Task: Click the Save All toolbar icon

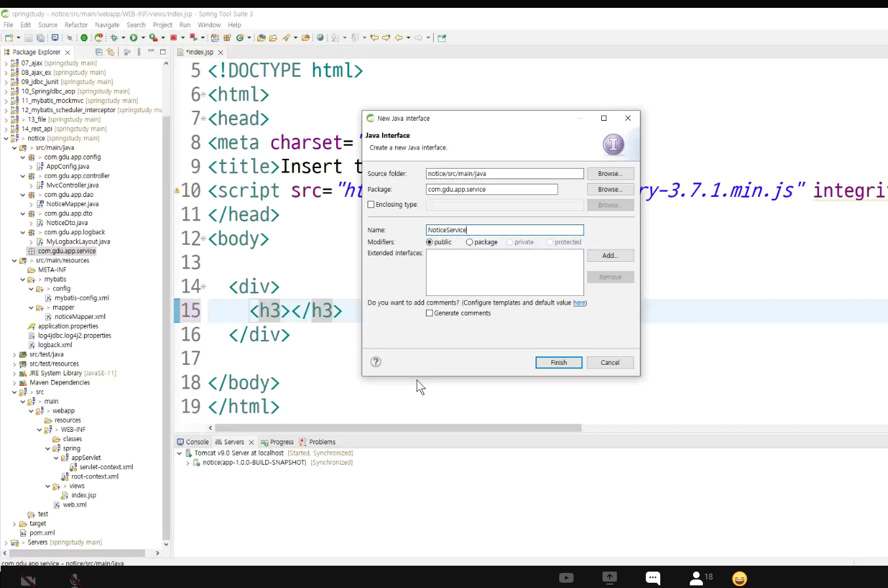Action: 40,38
